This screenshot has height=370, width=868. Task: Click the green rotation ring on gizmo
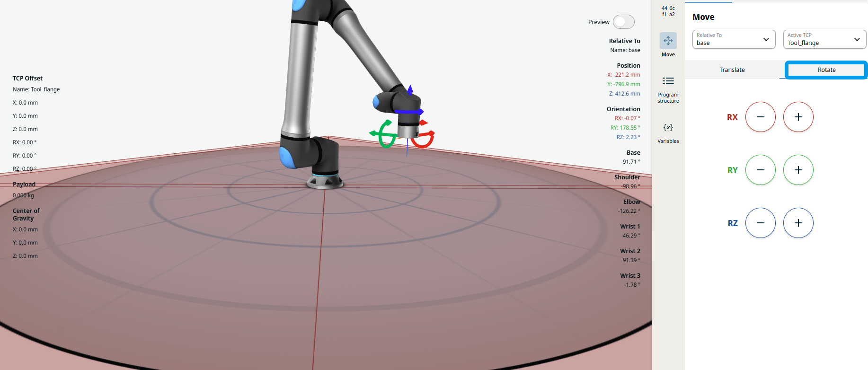point(385,135)
